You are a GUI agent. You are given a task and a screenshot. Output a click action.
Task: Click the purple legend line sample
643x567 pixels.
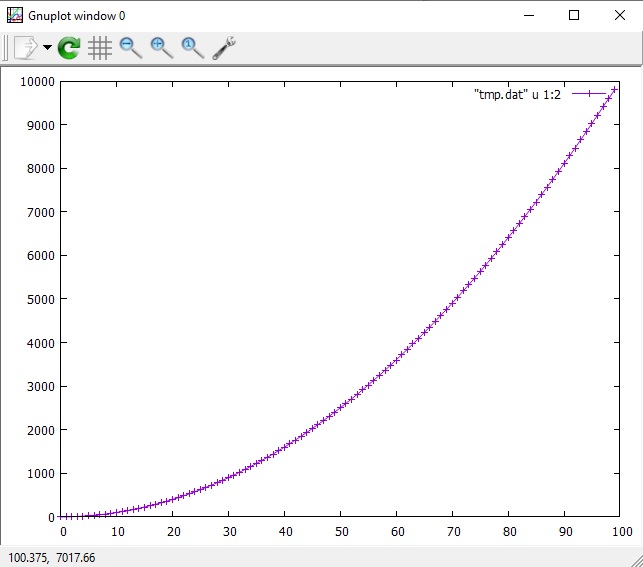pyautogui.click(x=592, y=94)
